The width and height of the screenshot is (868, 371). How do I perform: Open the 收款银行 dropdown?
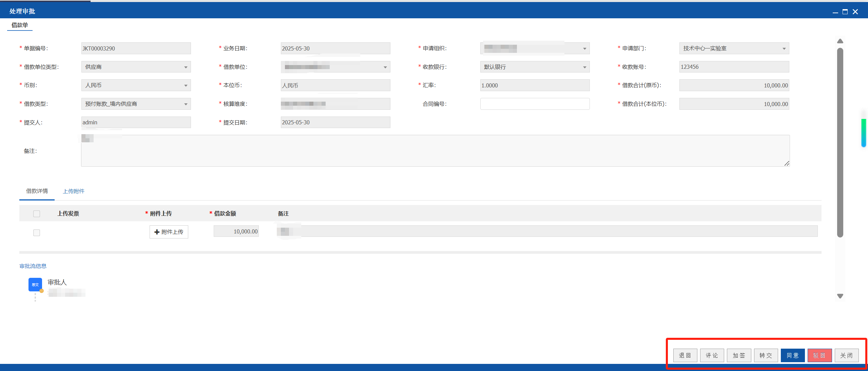[535, 67]
